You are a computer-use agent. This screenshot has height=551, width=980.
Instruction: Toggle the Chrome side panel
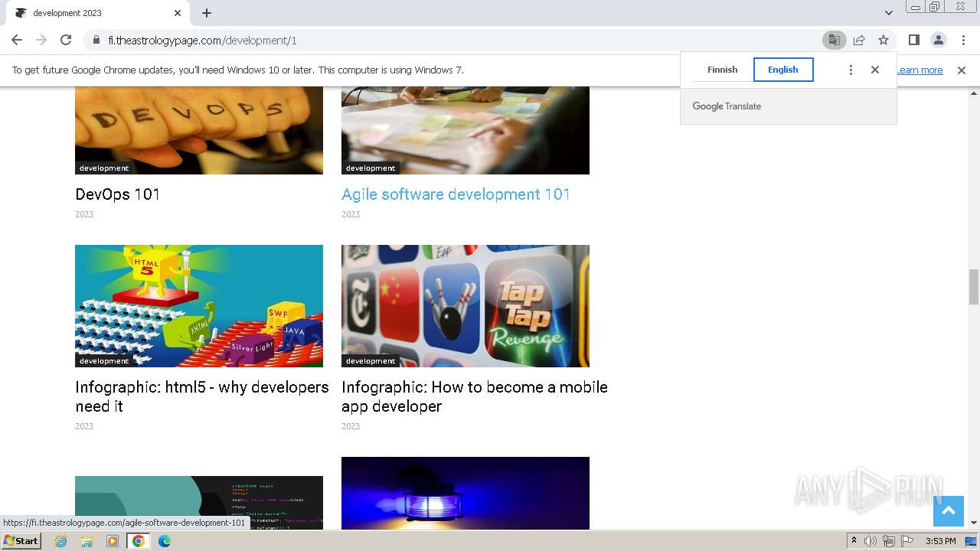click(x=913, y=40)
